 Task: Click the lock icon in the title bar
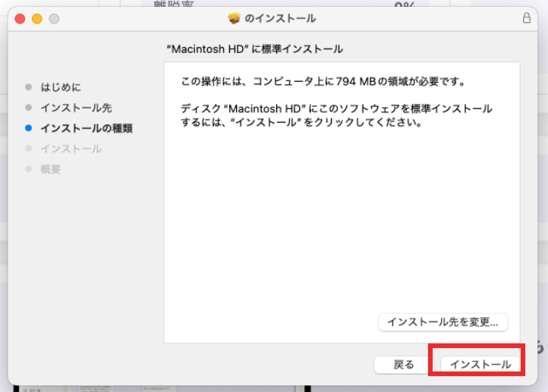(x=526, y=18)
